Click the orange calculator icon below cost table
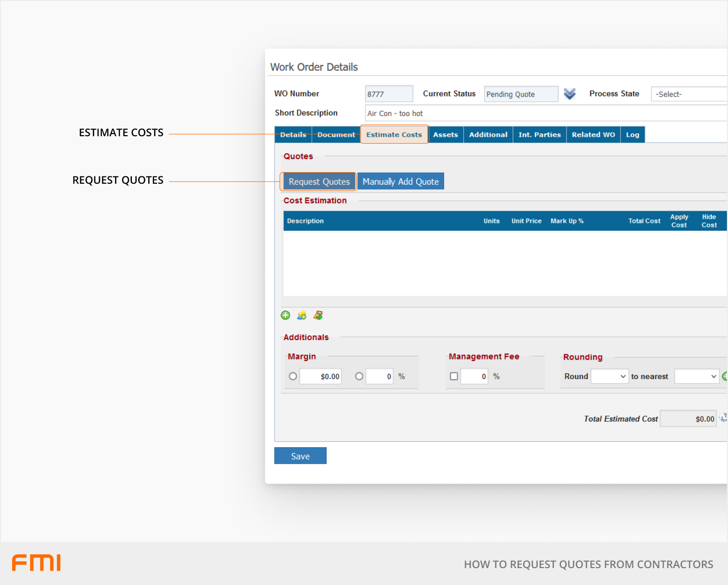 click(x=318, y=315)
